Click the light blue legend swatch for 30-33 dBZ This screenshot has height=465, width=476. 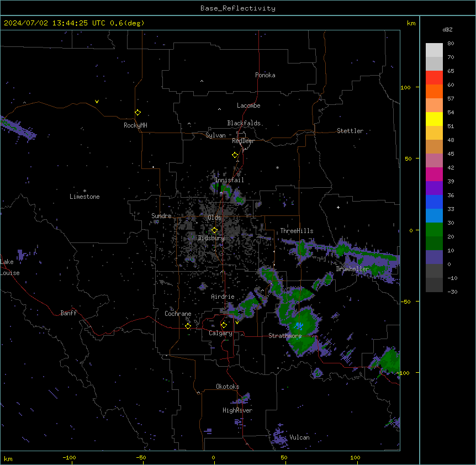[x=434, y=216]
